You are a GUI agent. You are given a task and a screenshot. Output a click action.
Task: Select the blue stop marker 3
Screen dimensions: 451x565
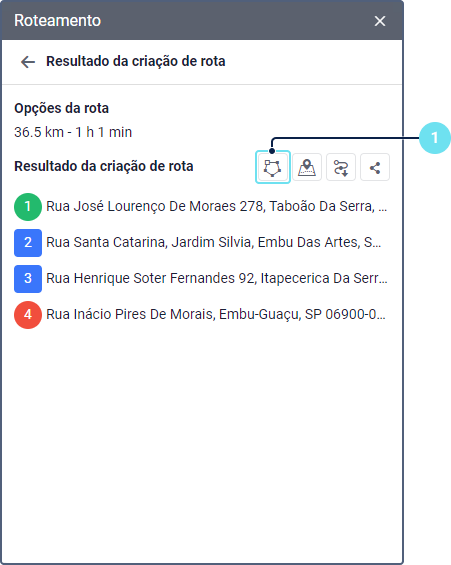28,279
